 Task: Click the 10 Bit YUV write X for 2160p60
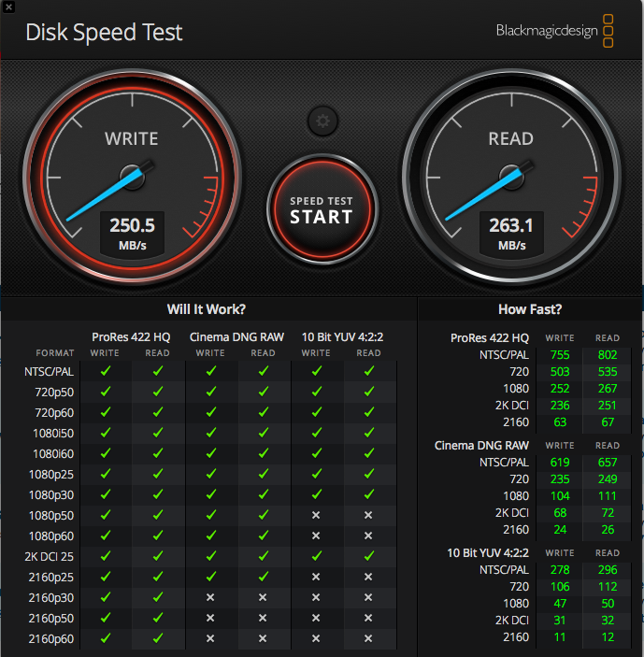(316, 638)
